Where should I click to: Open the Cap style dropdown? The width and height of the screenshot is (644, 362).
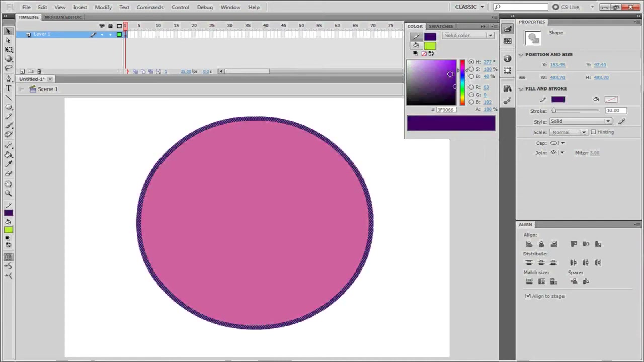point(557,143)
